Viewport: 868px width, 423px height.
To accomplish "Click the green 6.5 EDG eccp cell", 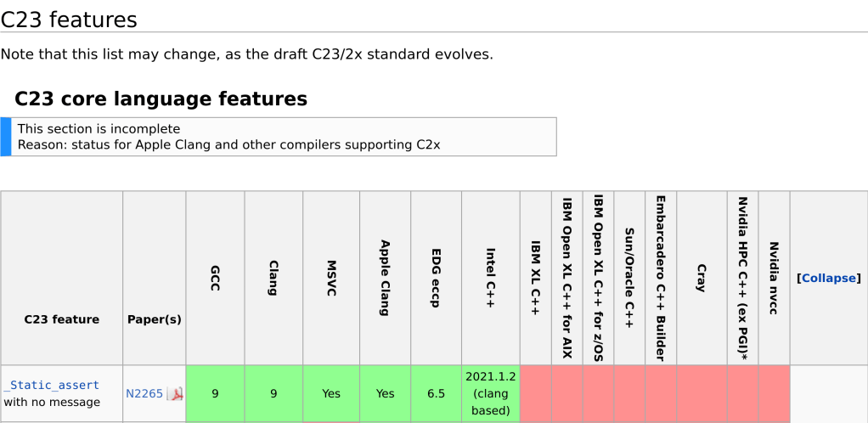I will pos(436,393).
